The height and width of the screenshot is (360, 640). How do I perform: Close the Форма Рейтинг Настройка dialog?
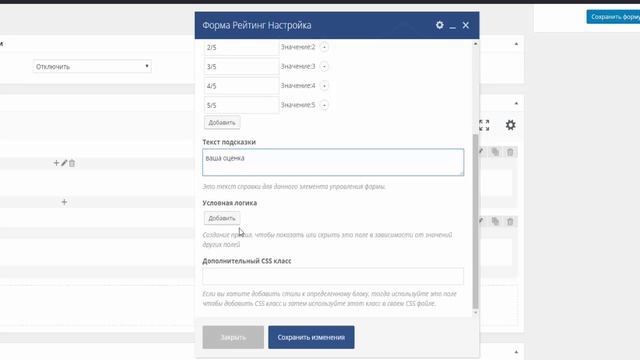pyautogui.click(x=466, y=25)
